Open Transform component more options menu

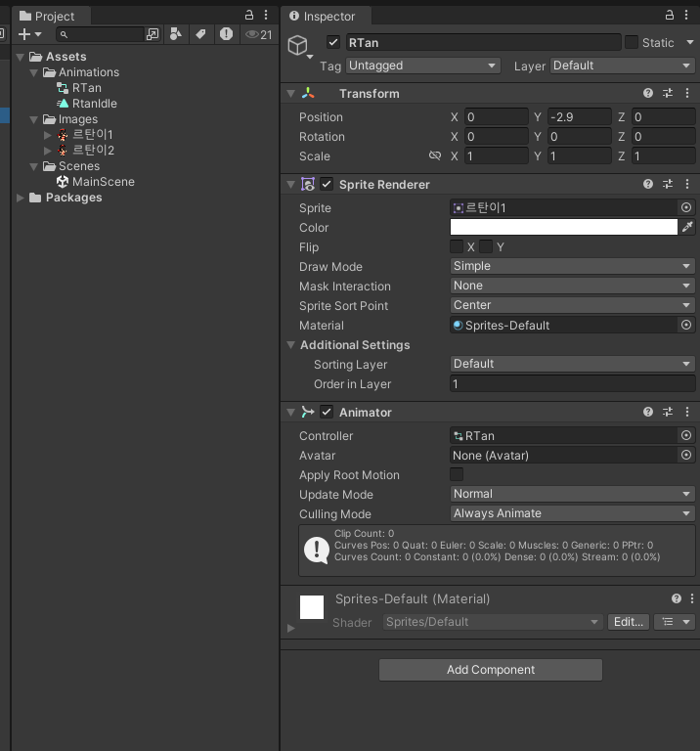click(x=687, y=93)
